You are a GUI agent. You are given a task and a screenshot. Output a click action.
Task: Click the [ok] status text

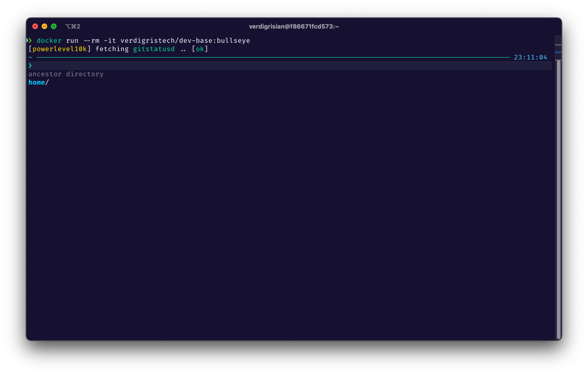tap(200, 49)
